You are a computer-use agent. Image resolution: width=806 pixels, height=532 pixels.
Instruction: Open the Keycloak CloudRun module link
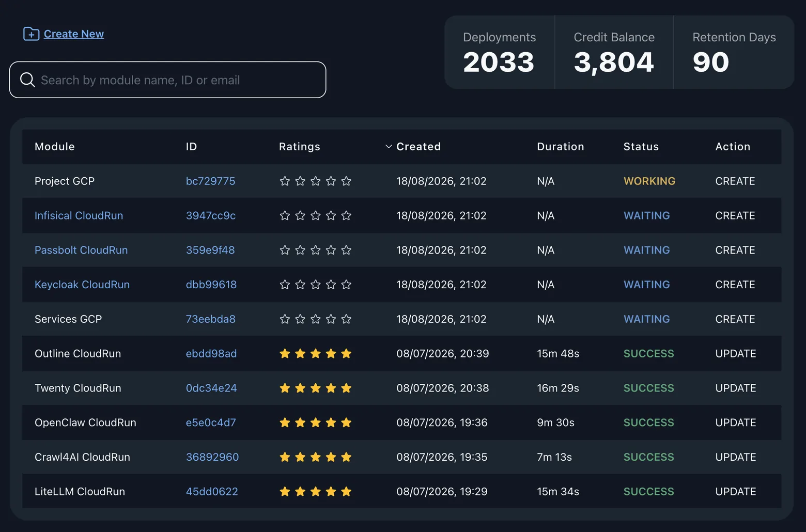click(x=82, y=285)
